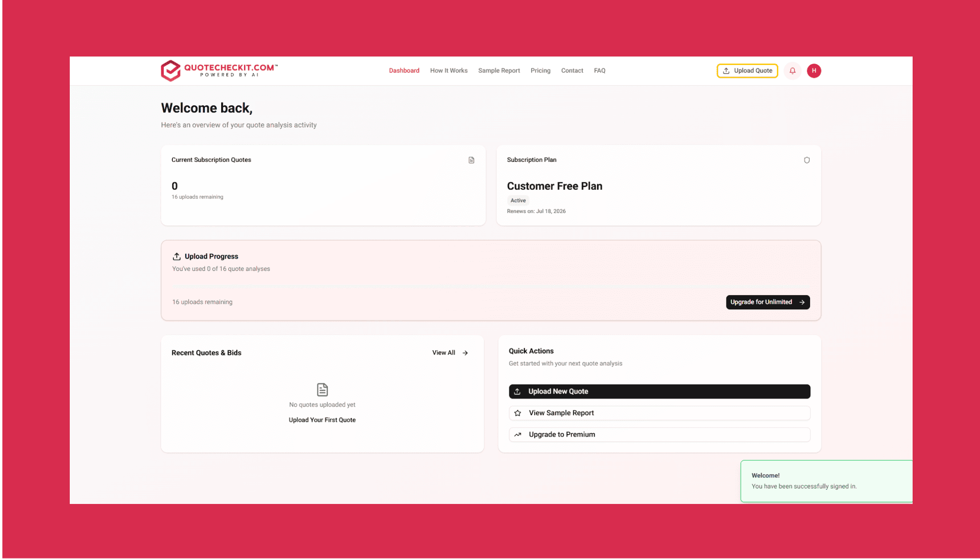Screen dimensions: 980x559
Task: Click the star icon beside View Sample Report
Action: pyautogui.click(x=518, y=413)
